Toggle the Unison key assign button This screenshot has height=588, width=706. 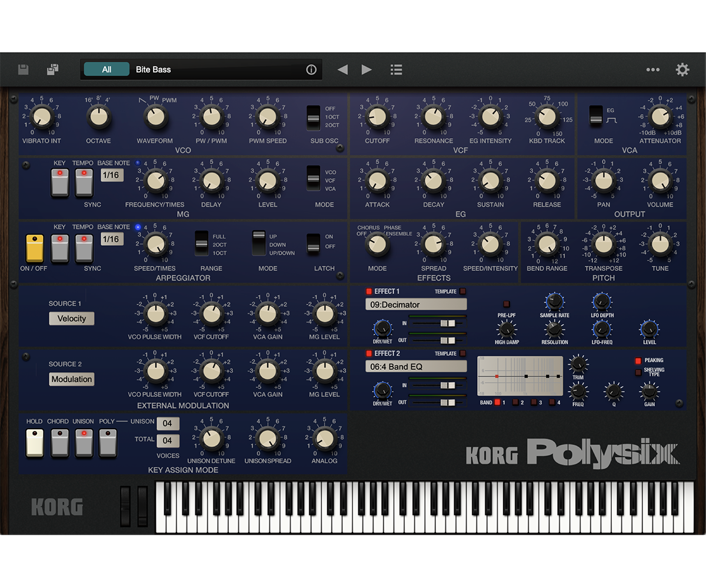(84, 443)
